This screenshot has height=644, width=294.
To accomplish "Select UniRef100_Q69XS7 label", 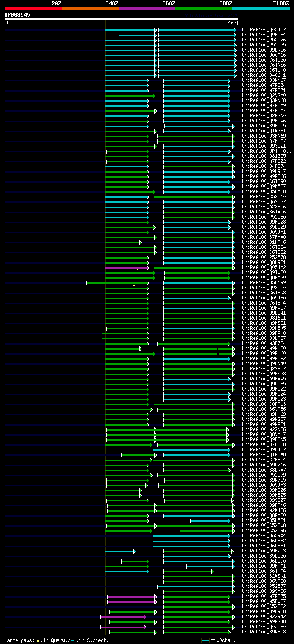I will (x=264, y=201).
